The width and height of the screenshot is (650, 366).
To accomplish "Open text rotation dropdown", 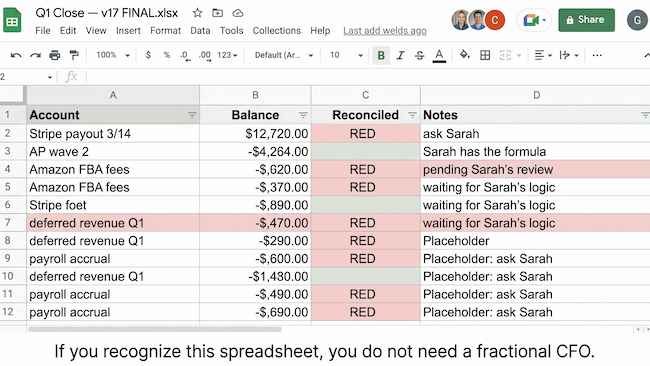I will 569,55.
